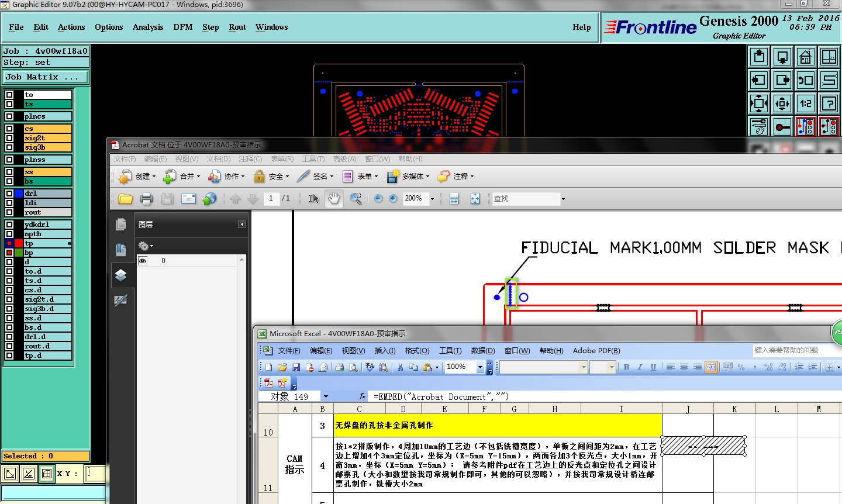This screenshot has width=842, height=504.
Task: Click the snap-to-grid pad icon
Action: pyautogui.click(x=782, y=126)
